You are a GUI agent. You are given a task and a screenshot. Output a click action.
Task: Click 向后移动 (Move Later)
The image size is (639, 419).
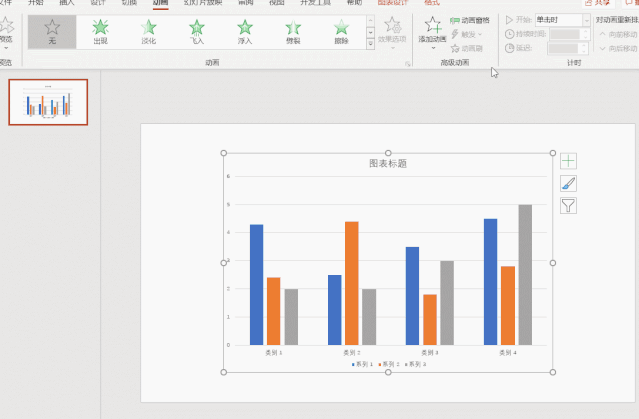619,49
